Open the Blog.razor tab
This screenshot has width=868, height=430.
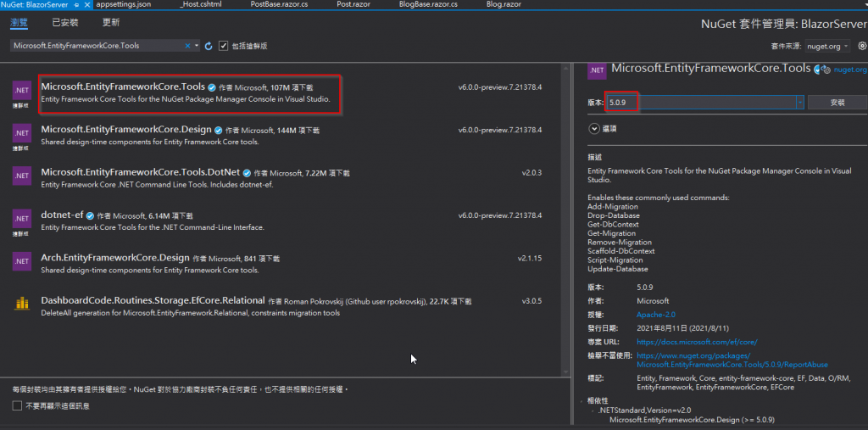pyautogui.click(x=504, y=4)
